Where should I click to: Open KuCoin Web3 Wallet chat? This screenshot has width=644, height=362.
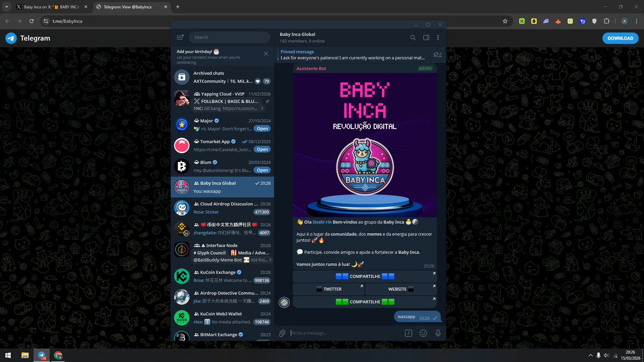coord(222,318)
